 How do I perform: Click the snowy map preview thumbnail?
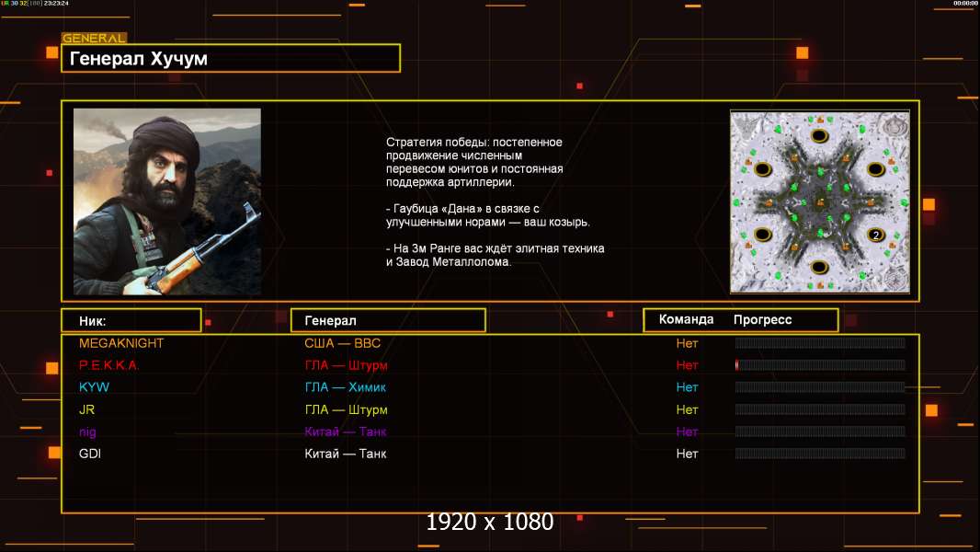pos(820,201)
